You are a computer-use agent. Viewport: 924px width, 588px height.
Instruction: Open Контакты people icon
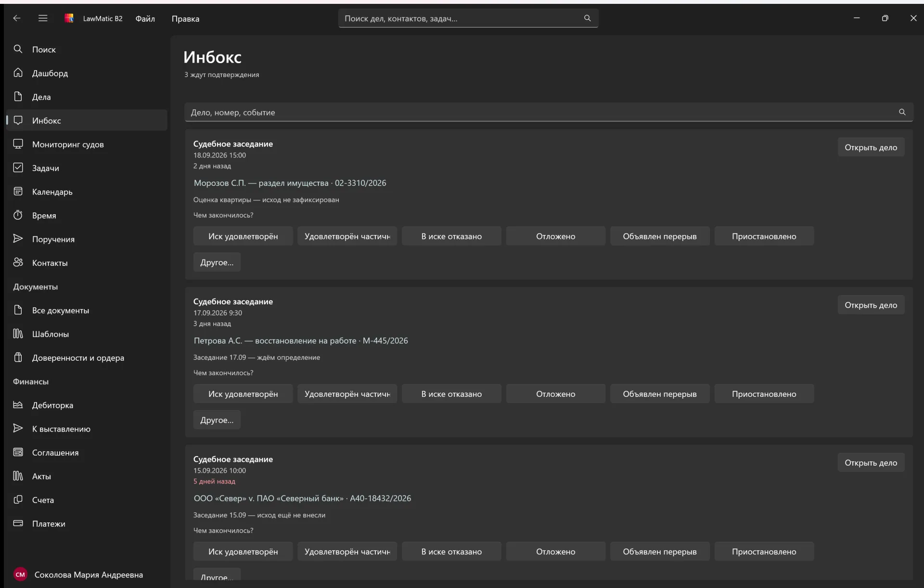(18, 262)
